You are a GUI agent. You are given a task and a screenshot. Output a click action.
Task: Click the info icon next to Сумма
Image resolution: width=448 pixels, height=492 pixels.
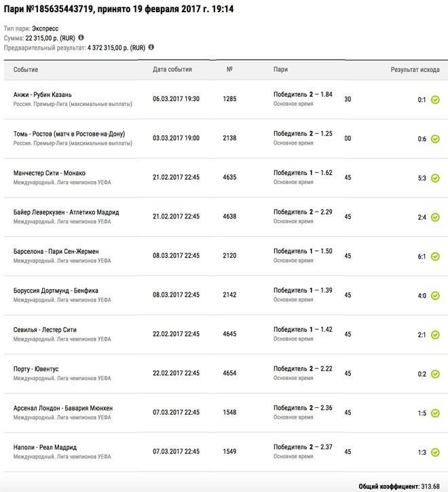[x=81, y=37]
